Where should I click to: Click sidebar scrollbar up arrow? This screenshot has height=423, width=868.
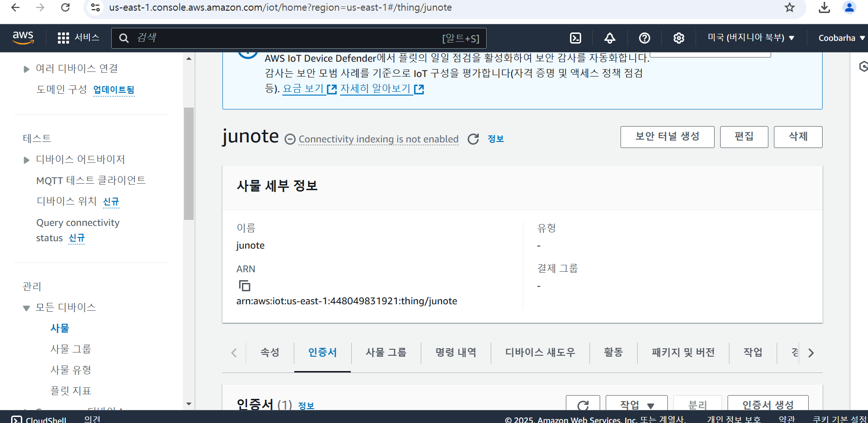pyautogui.click(x=189, y=59)
